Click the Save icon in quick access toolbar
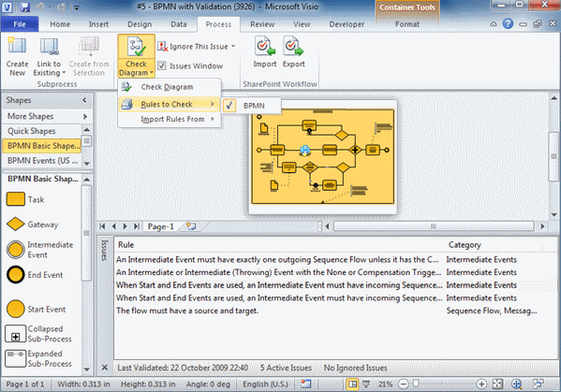 coord(24,7)
